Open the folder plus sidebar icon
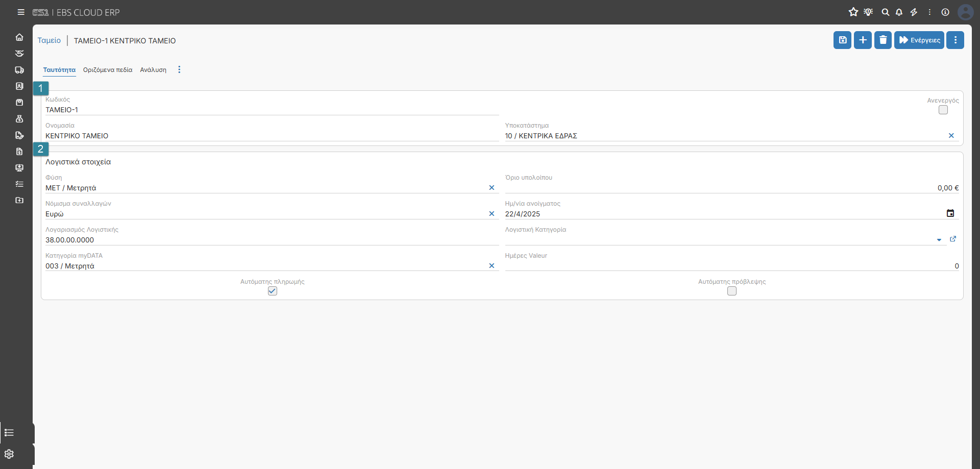This screenshot has height=469, width=980. coord(19,200)
